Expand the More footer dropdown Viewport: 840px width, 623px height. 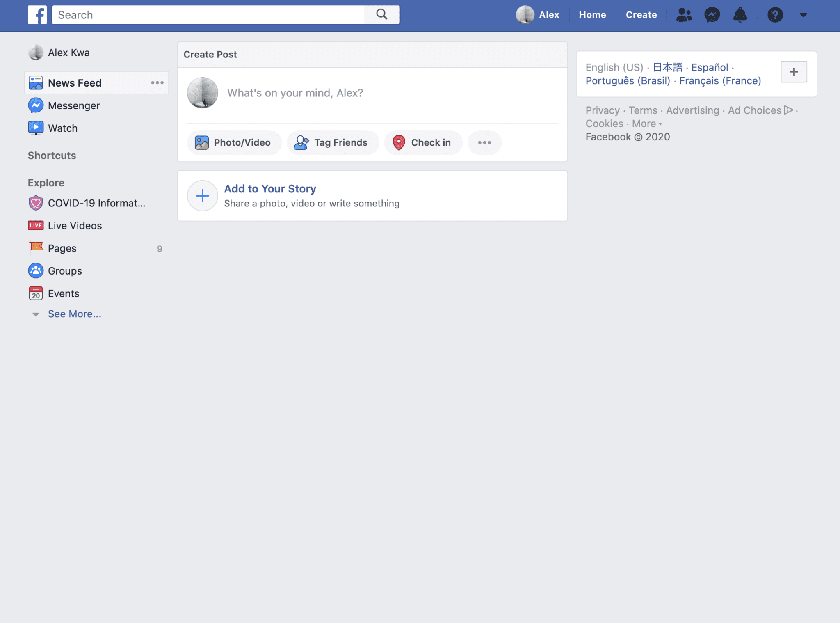(647, 123)
